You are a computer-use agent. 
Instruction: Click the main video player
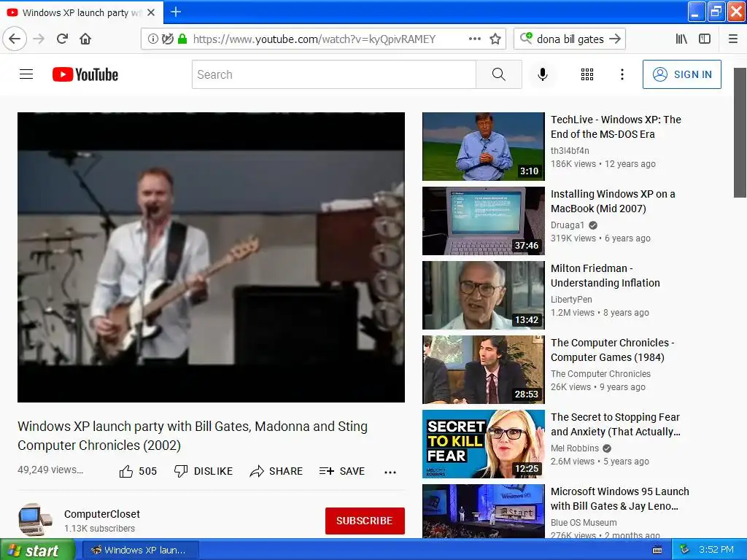211,257
